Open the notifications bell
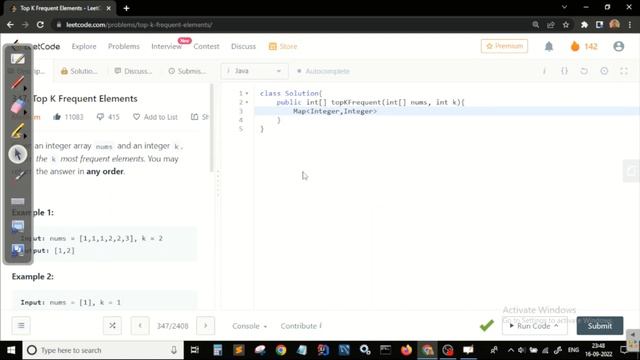 [549, 47]
